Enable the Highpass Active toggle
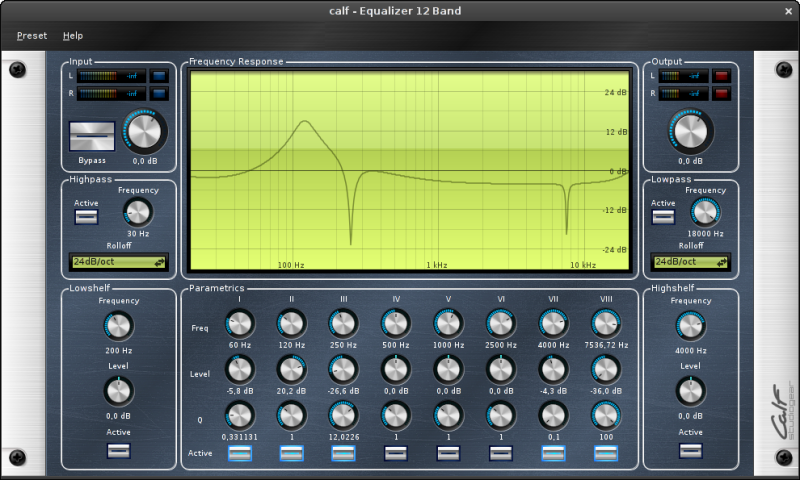Image resolution: width=800 pixels, height=480 pixels. 86,217
